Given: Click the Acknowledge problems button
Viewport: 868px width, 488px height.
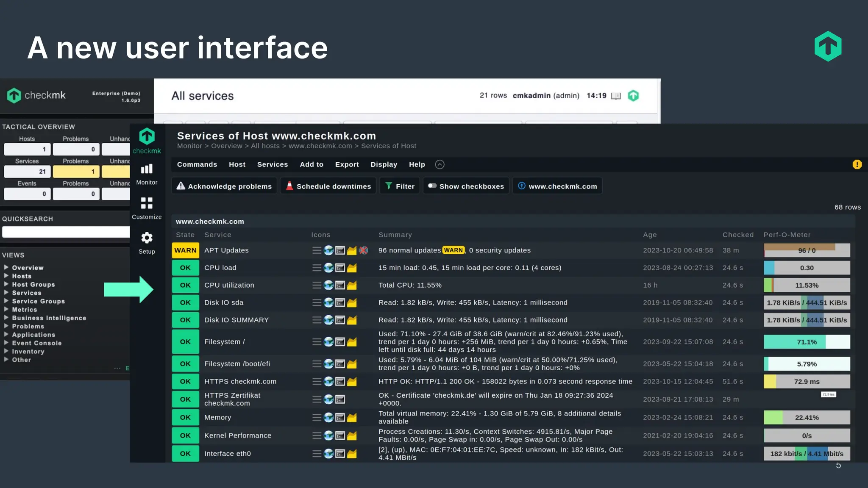Looking at the screenshot, I should click(x=224, y=186).
